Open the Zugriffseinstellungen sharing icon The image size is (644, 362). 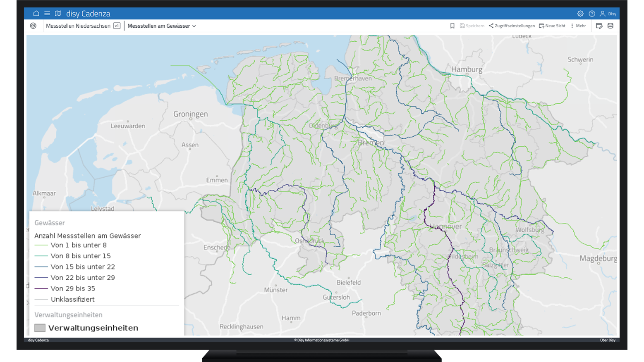[513, 25]
